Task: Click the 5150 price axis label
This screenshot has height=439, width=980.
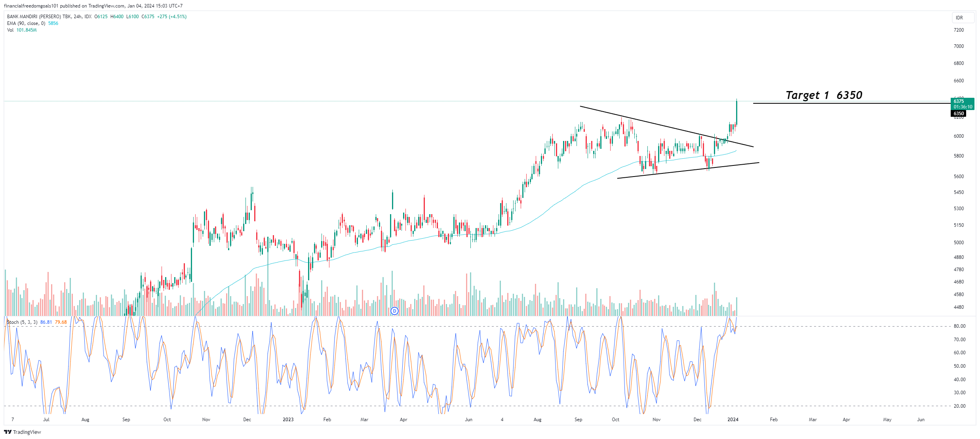Action: (x=959, y=225)
